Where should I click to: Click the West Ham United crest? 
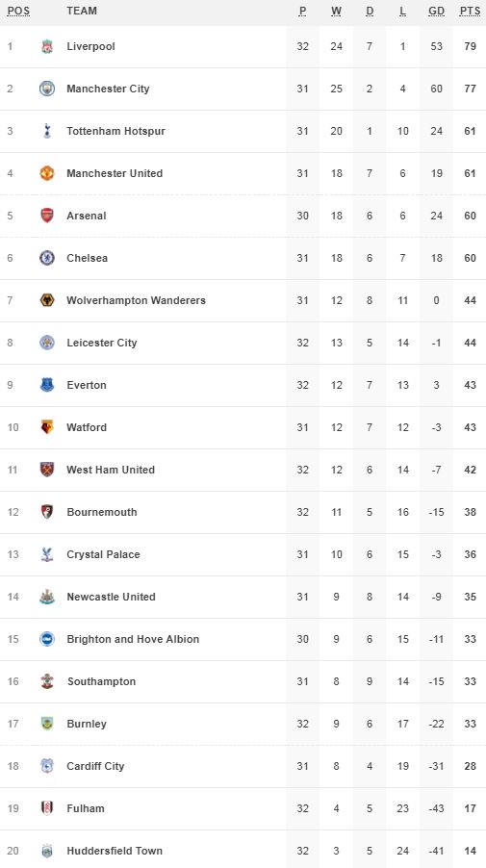click(x=47, y=470)
